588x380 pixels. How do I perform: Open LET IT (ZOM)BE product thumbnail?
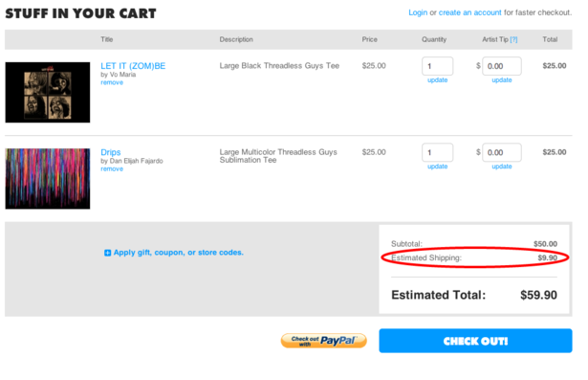point(48,93)
